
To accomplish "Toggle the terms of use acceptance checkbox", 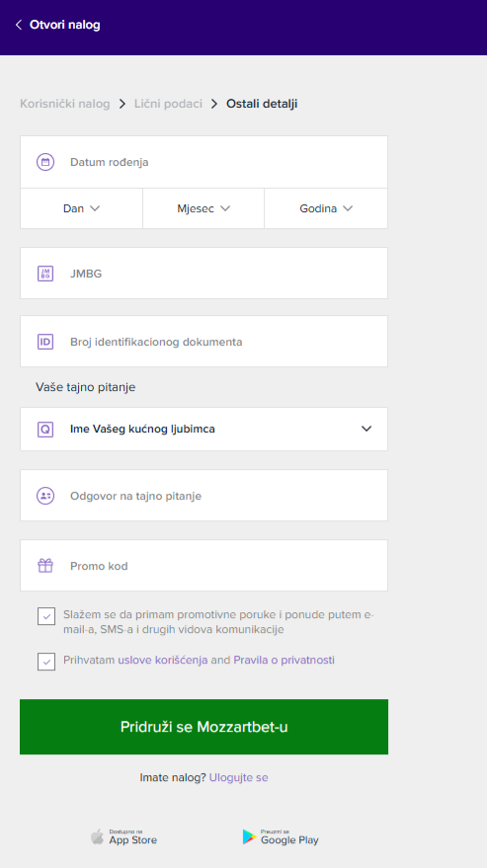I will pos(46,661).
